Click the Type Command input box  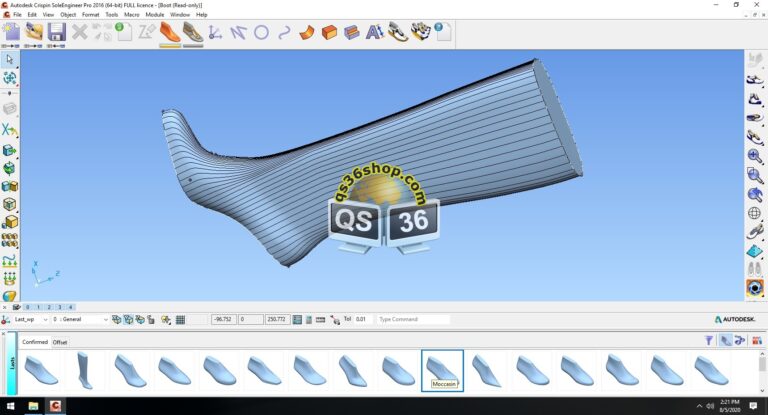tap(413, 319)
